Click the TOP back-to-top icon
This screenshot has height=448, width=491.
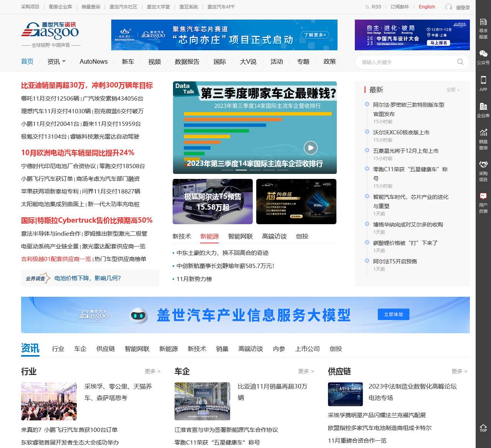pyautogui.click(x=483, y=428)
